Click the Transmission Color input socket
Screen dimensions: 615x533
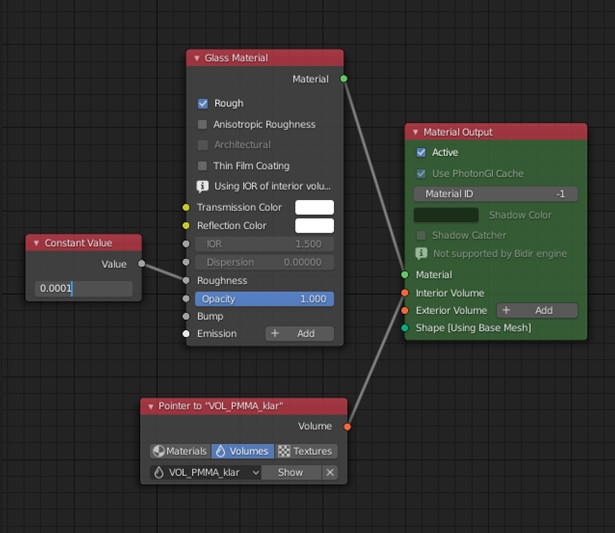(186, 207)
